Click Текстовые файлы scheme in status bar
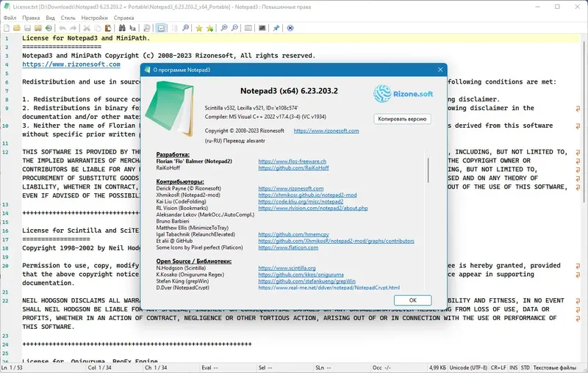588x373 pixels. coord(555,368)
